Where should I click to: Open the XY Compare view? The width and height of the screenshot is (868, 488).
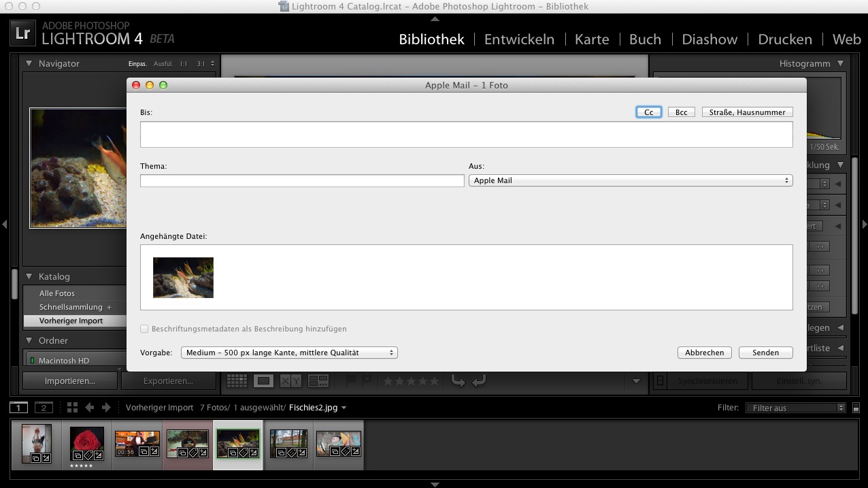(291, 381)
